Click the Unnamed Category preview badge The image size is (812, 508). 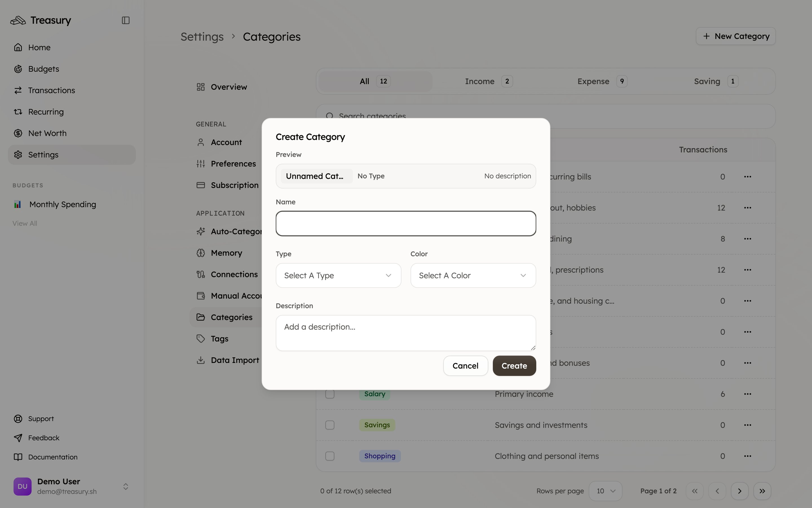(316, 176)
